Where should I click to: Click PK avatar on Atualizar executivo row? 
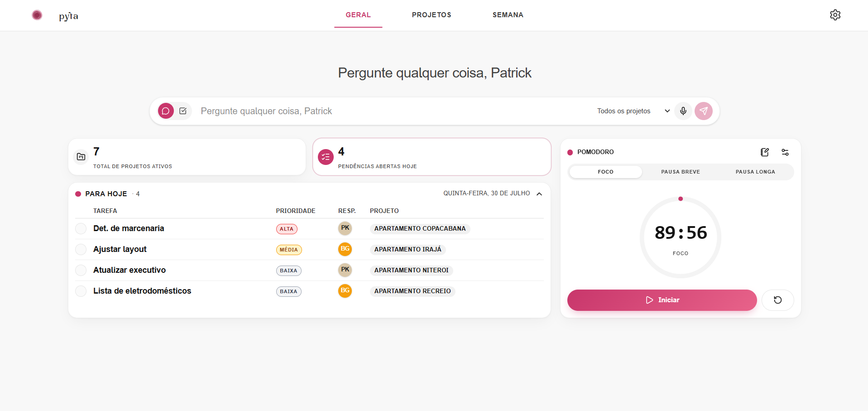pyautogui.click(x=345, y=270)
